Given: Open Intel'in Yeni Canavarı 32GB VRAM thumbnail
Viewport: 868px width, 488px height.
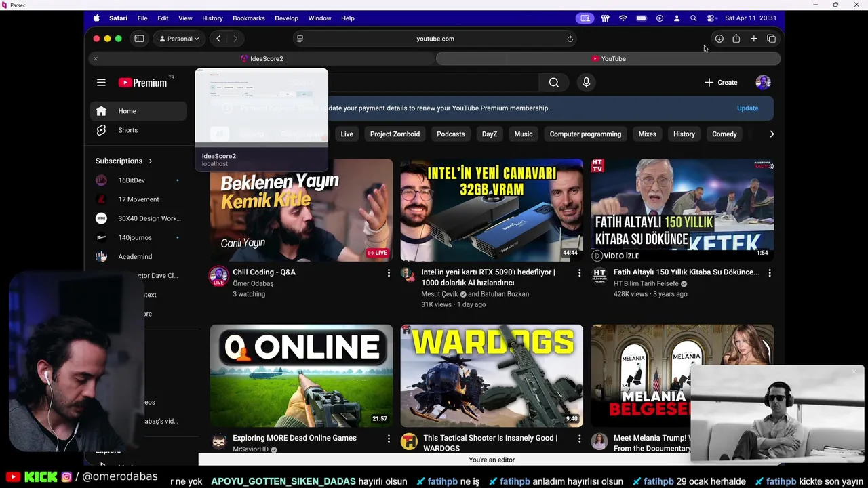Looking at the screenshot, I should coord(492,210).
